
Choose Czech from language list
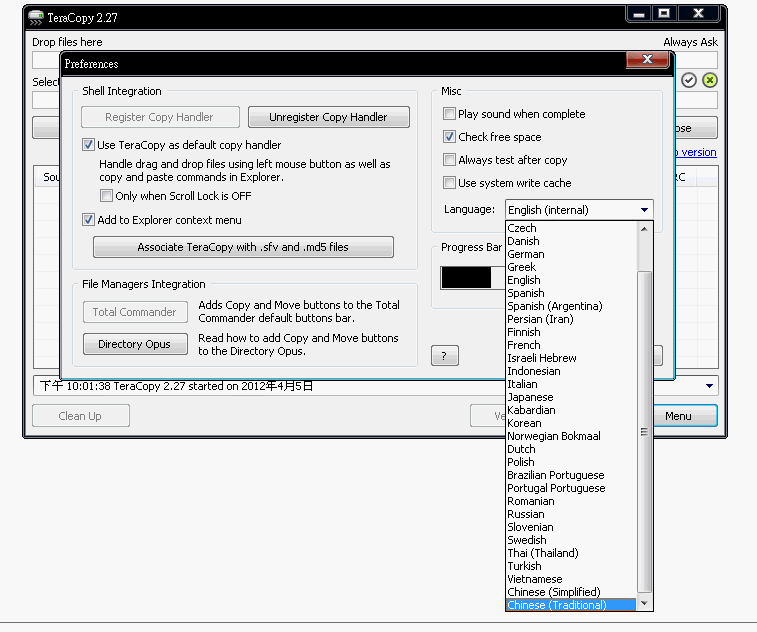click(x=571, y=228)
